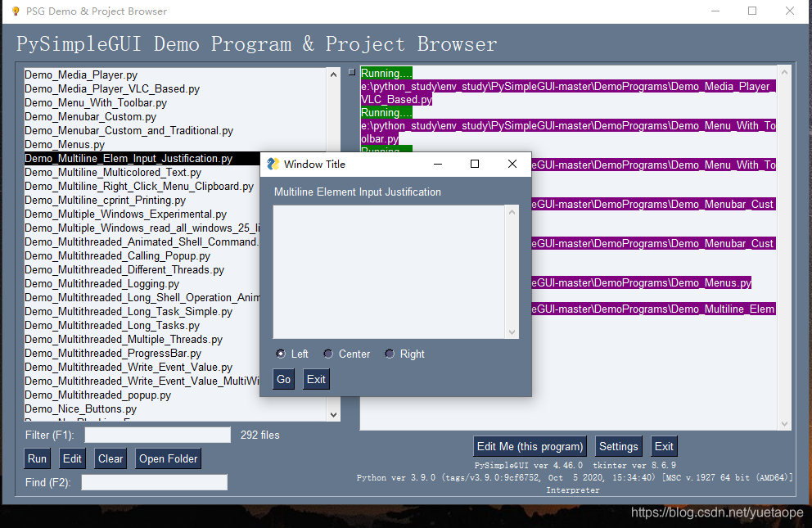Select Demo_Media_Player_VLC_Based.py

(175, 89)
